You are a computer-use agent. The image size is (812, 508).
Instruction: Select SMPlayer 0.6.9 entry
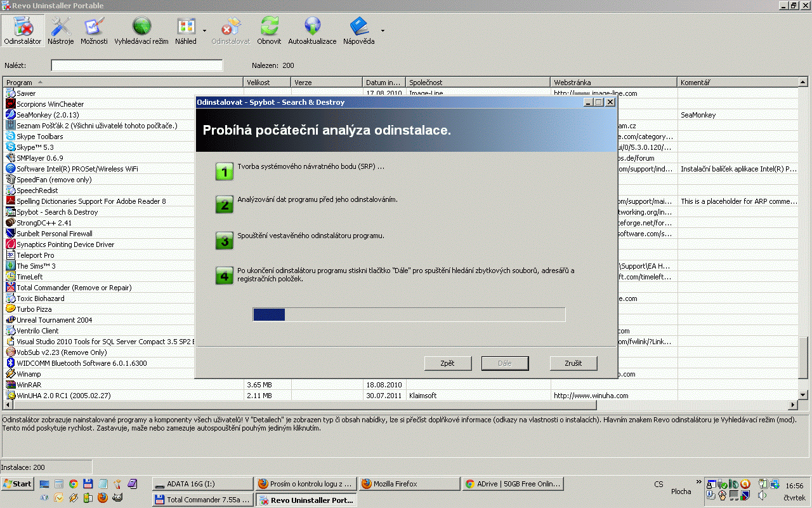tap(40, 158)
